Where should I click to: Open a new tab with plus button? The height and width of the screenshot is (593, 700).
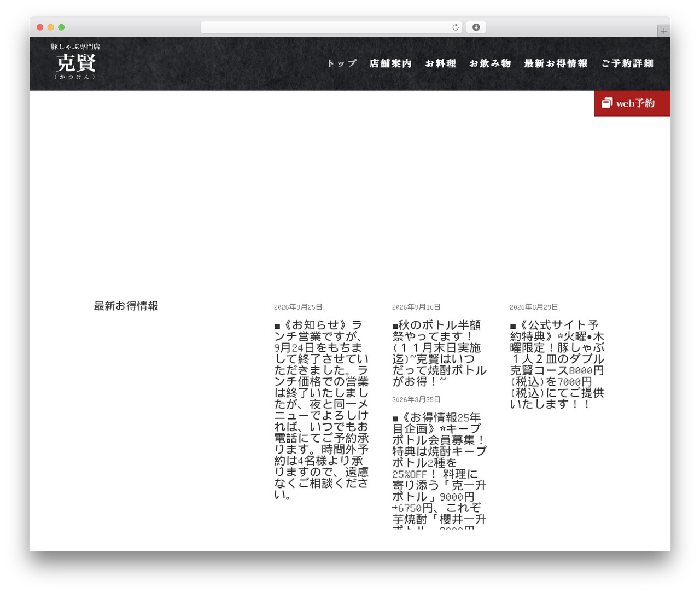(x=663, y=31)
